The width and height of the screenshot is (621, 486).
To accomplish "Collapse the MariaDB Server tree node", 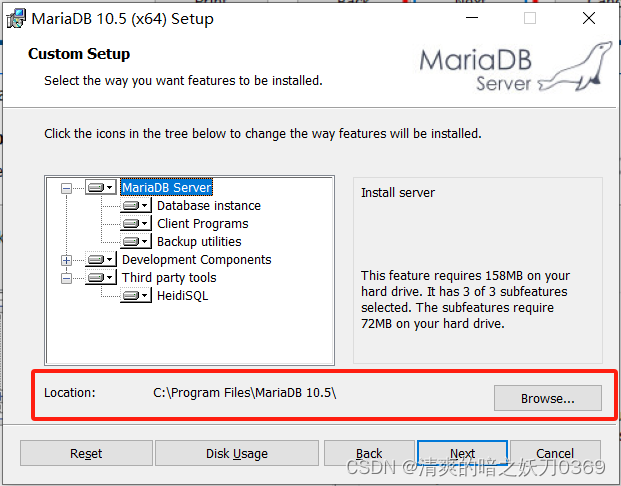I will (67, 188).
